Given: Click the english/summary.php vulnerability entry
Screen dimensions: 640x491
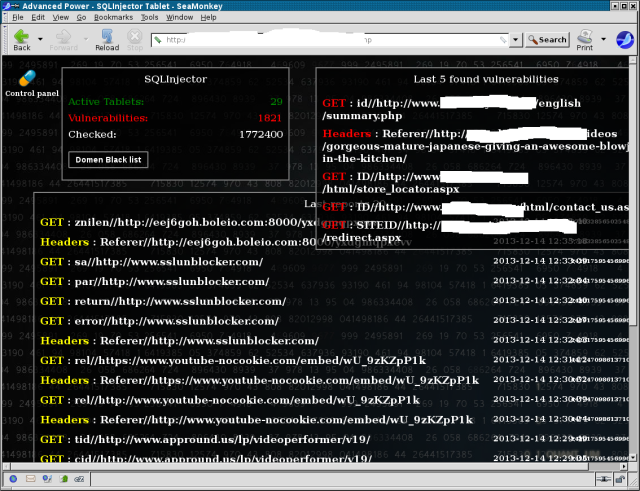Looking at the screenshot, I should coord(451,109).
